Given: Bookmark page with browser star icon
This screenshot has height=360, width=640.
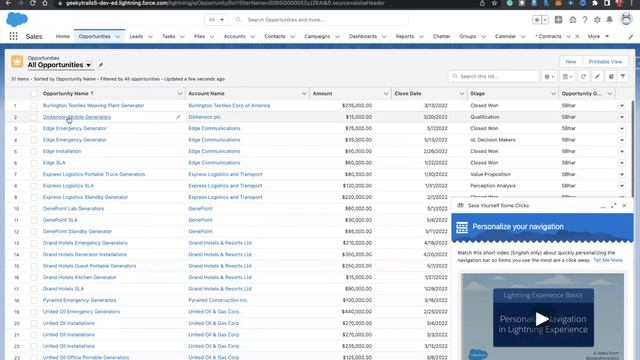Looking at the screenshot, I should [494, 3].
